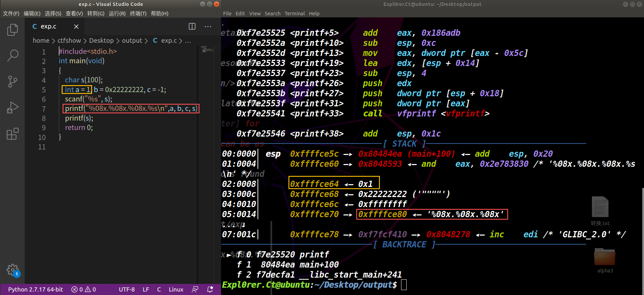The width and height of the screenshot is (644, 295).
Task: Open the Manage gear settings icon
Action: click(13, 270)
